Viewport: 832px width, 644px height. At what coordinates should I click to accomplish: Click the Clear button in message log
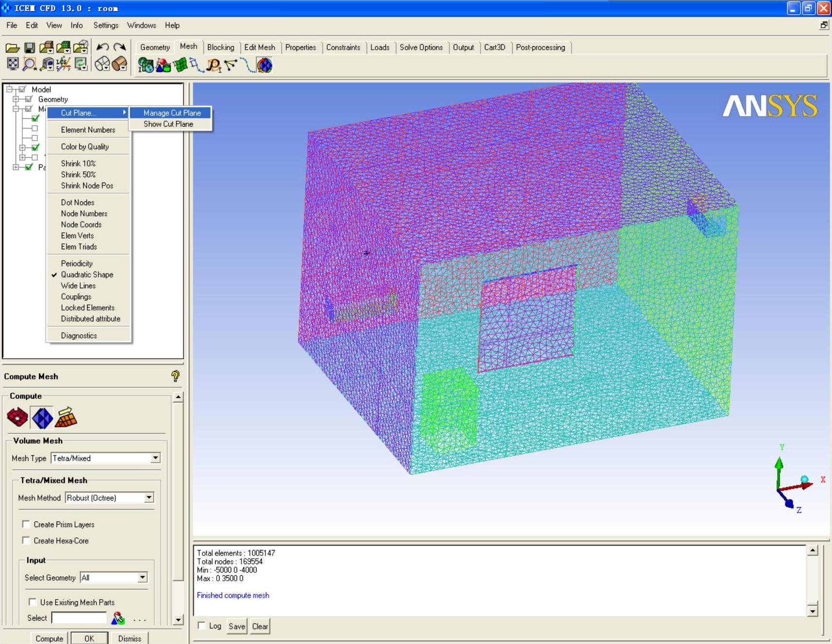point(259,626)
